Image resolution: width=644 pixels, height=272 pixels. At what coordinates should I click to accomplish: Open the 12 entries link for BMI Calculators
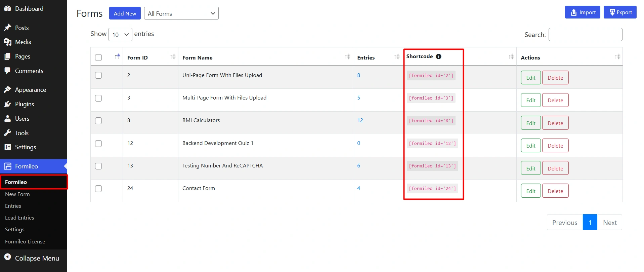tap(360, 120)
